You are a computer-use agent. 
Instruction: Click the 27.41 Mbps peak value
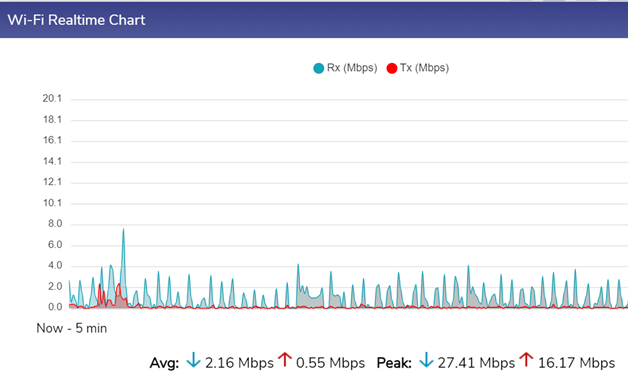[x=476, y=363]
